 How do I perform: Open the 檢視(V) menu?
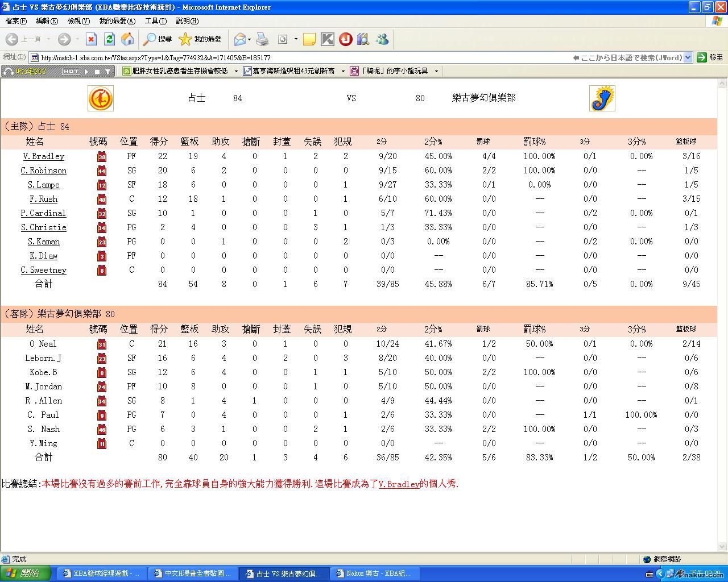(x=78, y=21)
